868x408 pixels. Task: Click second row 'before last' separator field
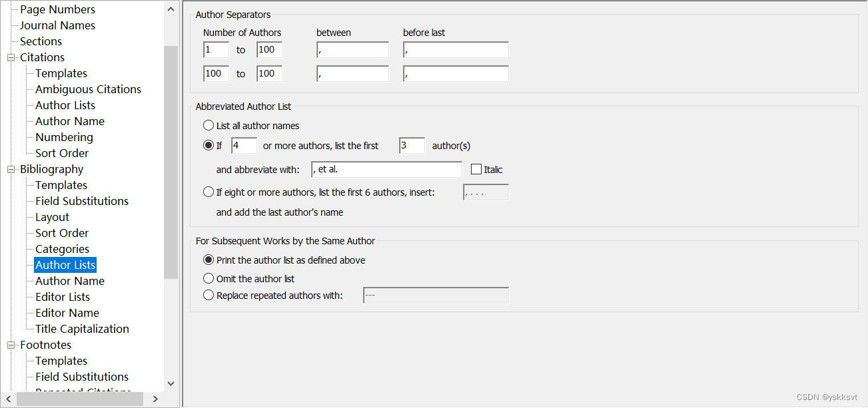[x=456, y=74]
